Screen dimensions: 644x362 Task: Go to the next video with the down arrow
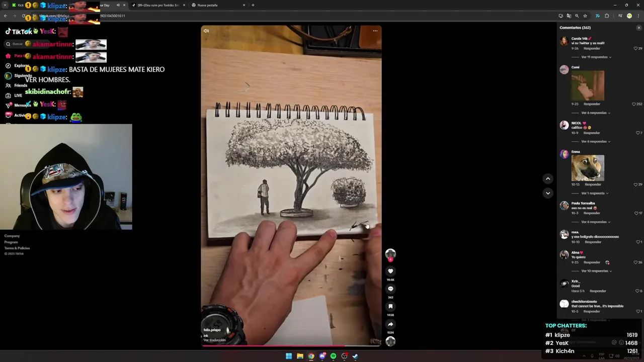[x=548, y=193]
